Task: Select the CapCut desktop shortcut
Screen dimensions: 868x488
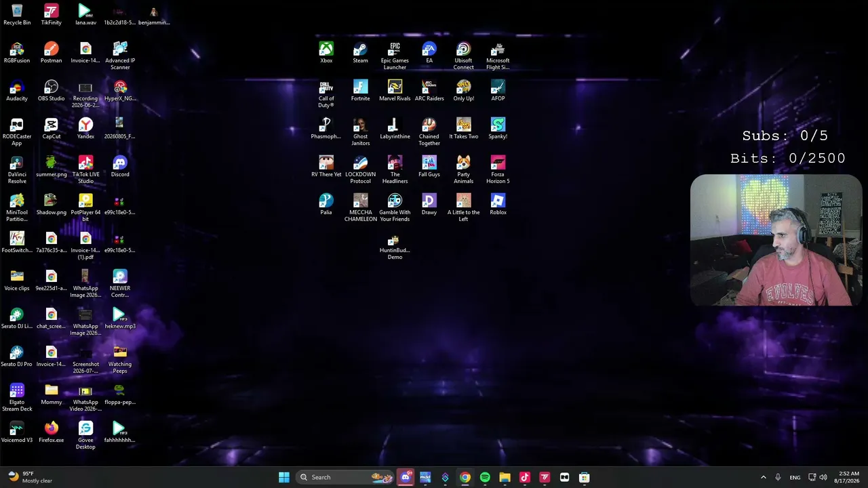Action: click(x=51, y=128)
